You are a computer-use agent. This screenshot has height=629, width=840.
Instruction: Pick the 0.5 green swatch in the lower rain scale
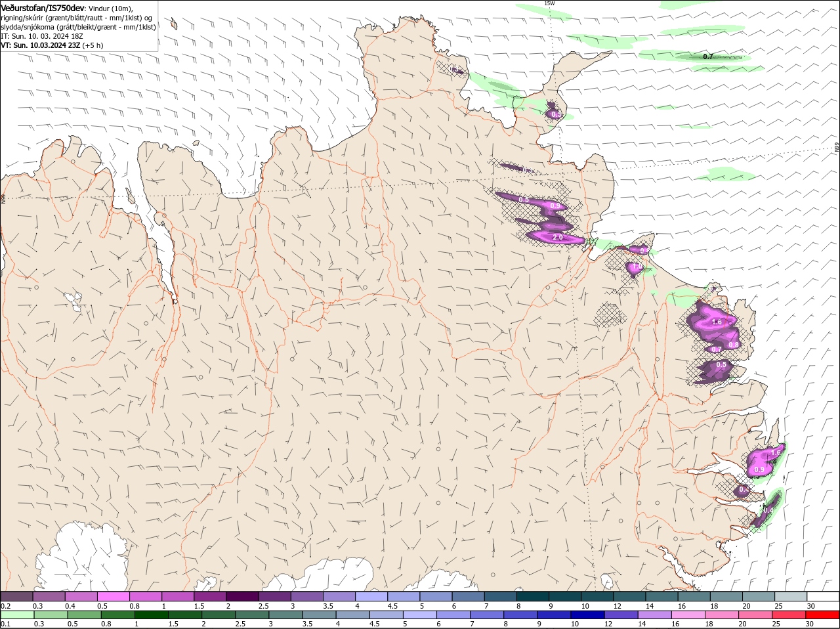click(x=85, y=615)
